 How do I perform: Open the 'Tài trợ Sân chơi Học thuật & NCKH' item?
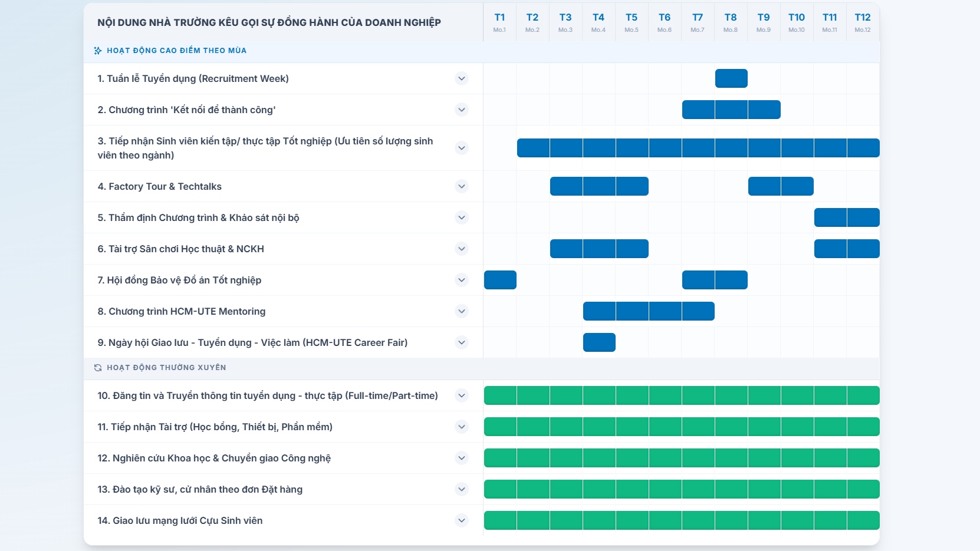click(180, 249)
